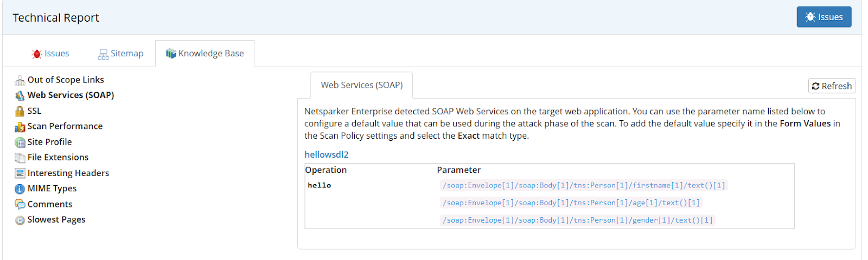Open Scan Performance in sidebar
Image resolution: width=868 pixels, height=260 pixels.
pyautogui.click(x=65, y=126)
